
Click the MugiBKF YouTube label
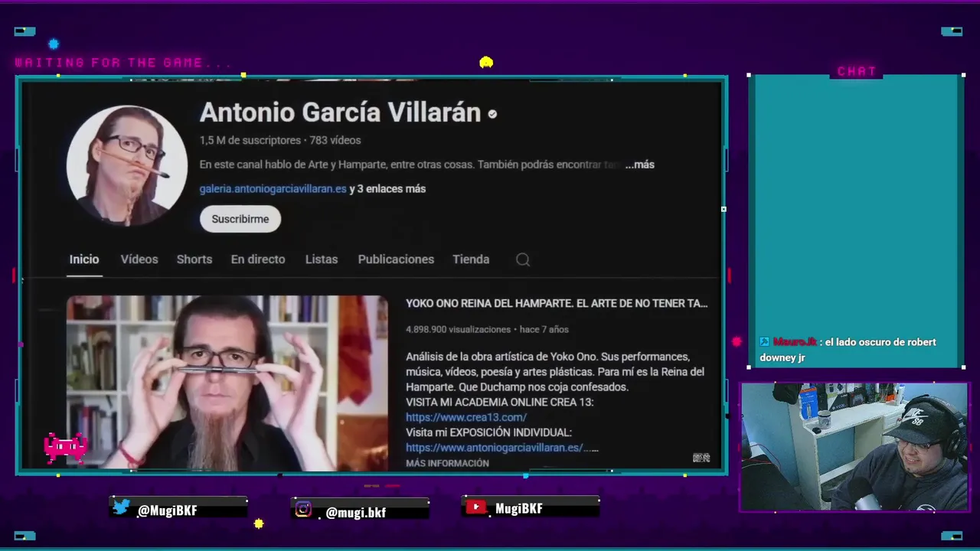[519, 508]
